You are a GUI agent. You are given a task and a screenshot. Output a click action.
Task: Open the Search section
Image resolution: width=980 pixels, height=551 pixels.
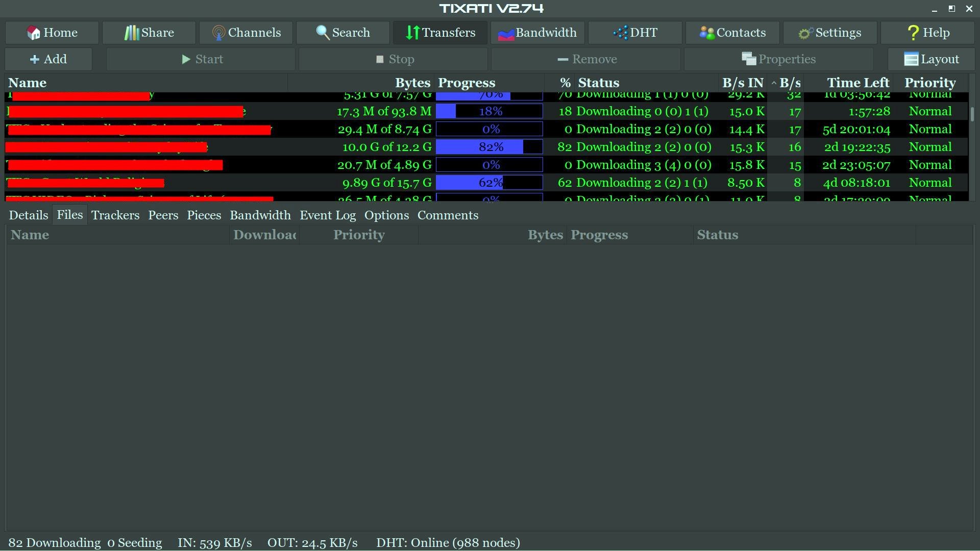point(343,33)
